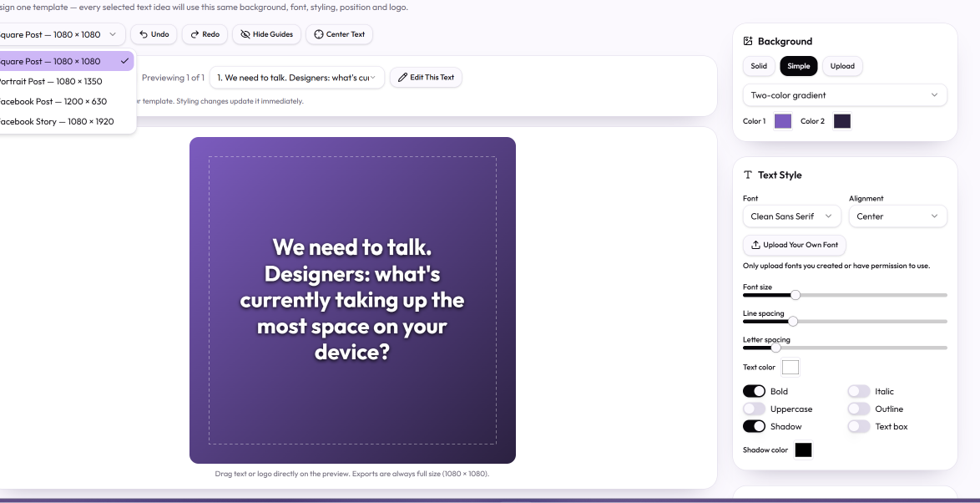Screen dimensions: 980x503
Task: Switch background type to Solid
Action: click(x=759, y=66)
